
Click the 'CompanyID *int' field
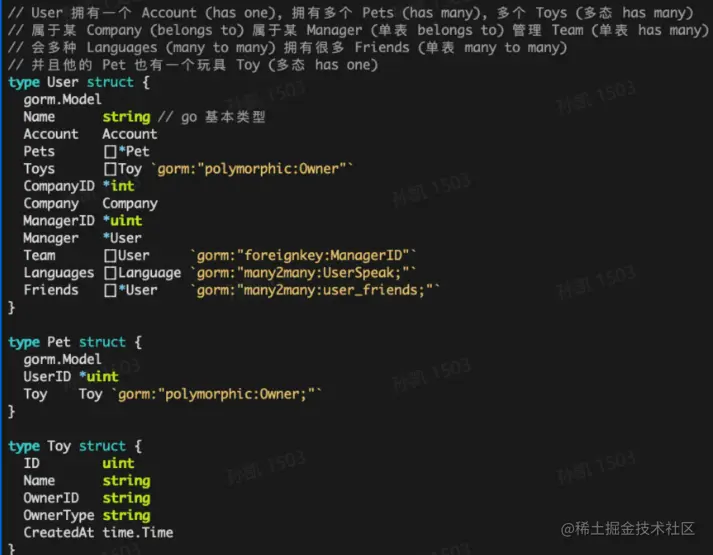tap(79, 186)
